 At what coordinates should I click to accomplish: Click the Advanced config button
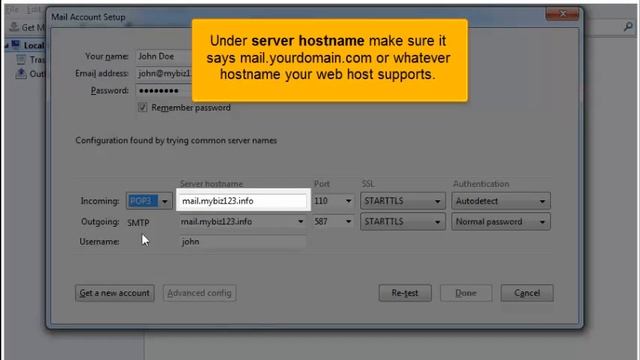200,293
